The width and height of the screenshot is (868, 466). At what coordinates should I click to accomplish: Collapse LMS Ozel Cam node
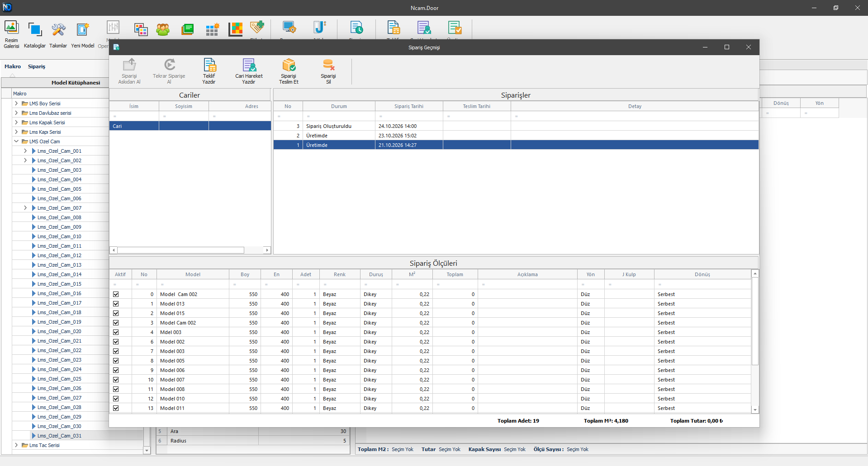[x=16, y=141]
